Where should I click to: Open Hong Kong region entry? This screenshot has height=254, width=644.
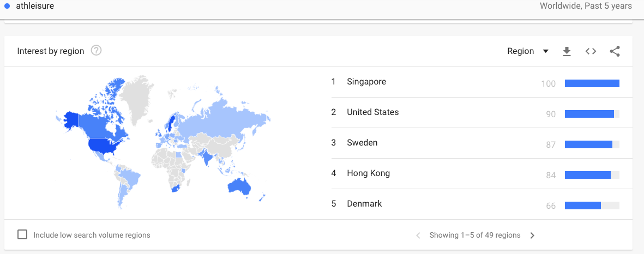pos(368,173)
